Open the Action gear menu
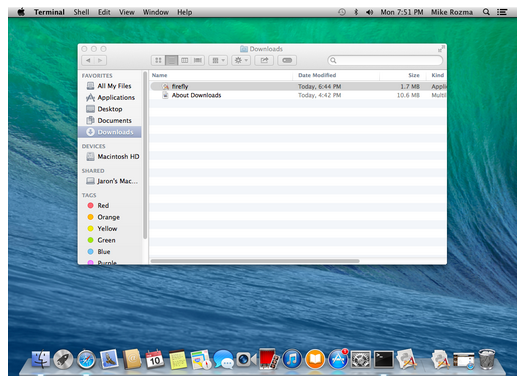 coord(241,60)
